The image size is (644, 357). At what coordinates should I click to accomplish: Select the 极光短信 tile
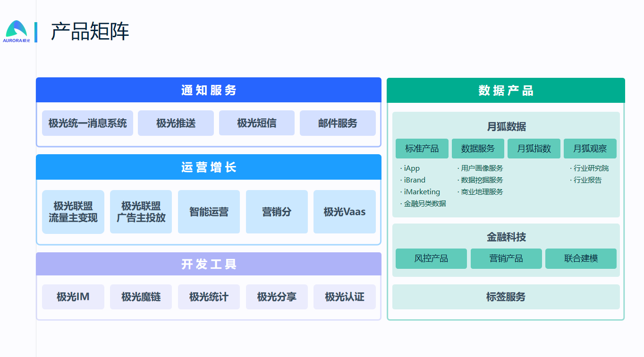256,124
